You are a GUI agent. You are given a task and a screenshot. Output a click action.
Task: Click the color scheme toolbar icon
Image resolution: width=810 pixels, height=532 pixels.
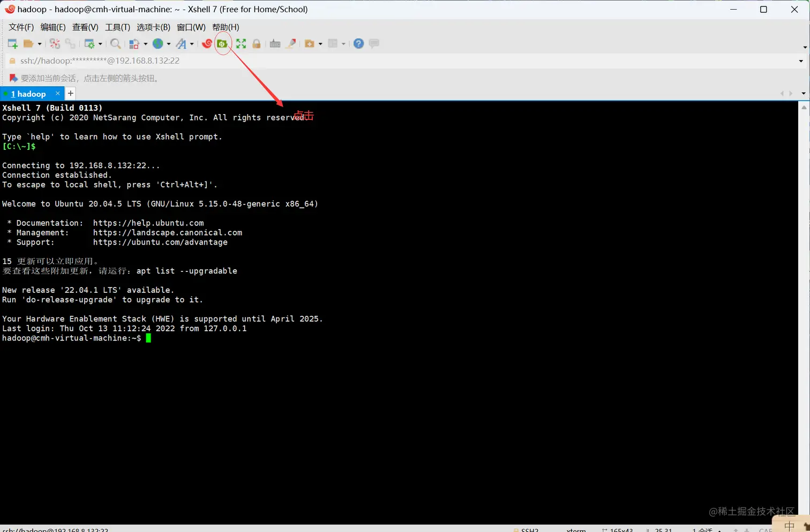tap(134, 44)
